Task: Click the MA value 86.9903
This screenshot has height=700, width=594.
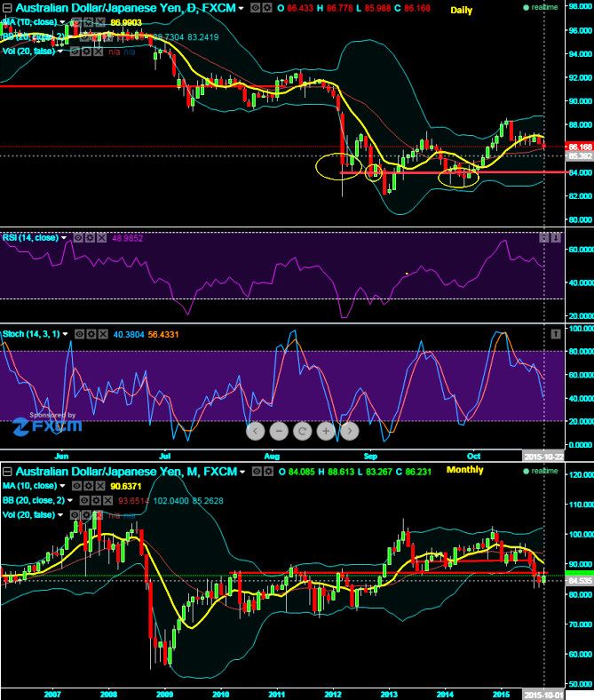Action: click(126, 22)
